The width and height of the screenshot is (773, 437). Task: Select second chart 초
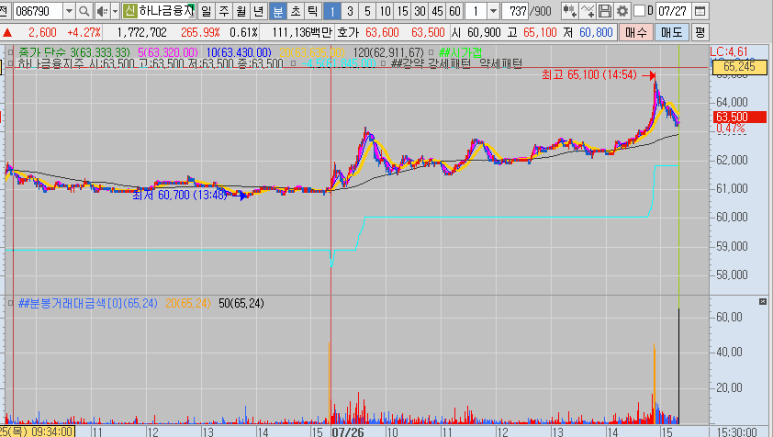pyautogui.click(x=295, y=11)
